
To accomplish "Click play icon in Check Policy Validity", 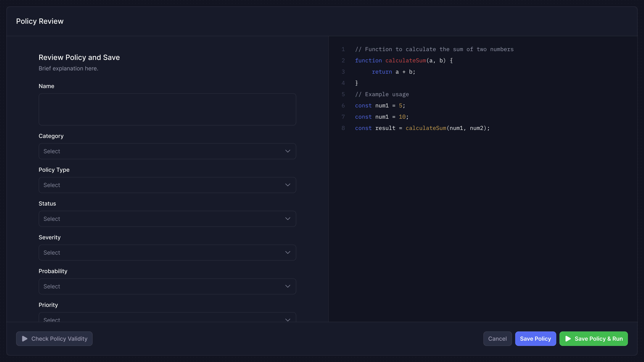I will (25, 338).
